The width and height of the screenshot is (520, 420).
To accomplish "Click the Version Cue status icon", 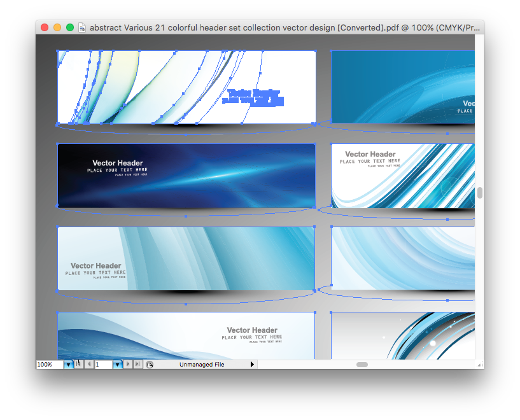I will [x=150, y=365].
